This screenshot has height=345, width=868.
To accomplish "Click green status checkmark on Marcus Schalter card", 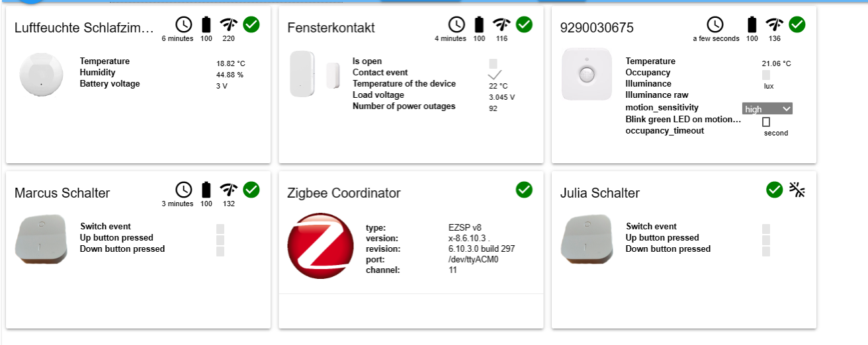I will (x=251, y=190).
